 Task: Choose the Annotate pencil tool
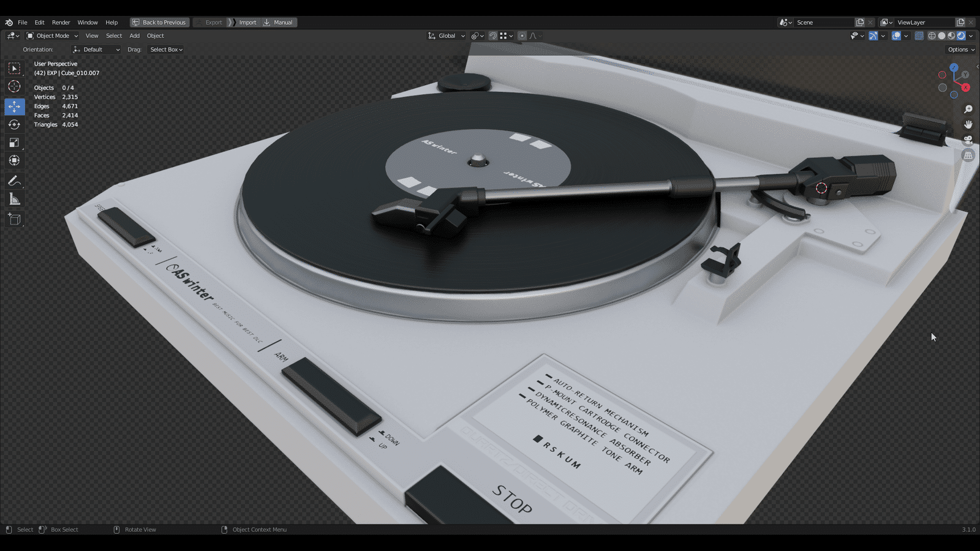coord(14,181)
